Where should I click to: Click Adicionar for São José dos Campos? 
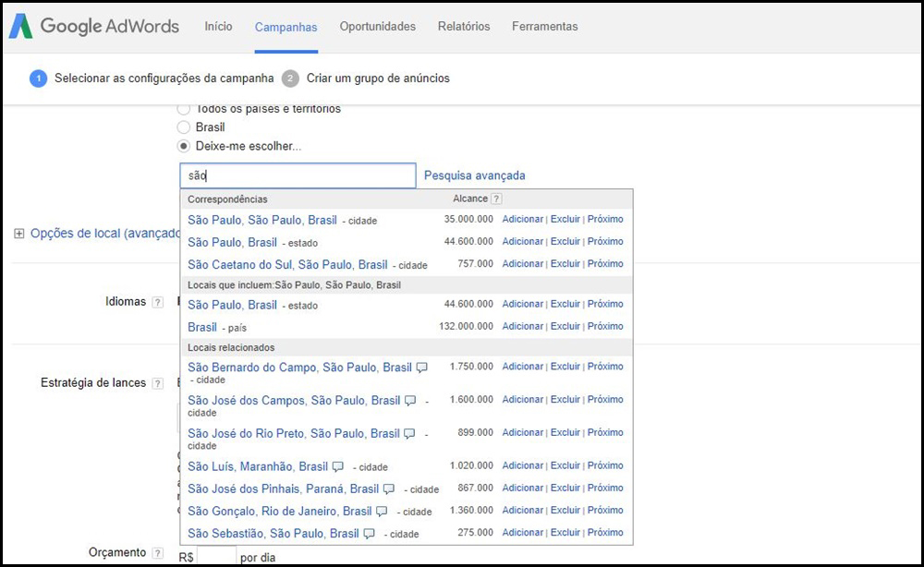point(523,399)
